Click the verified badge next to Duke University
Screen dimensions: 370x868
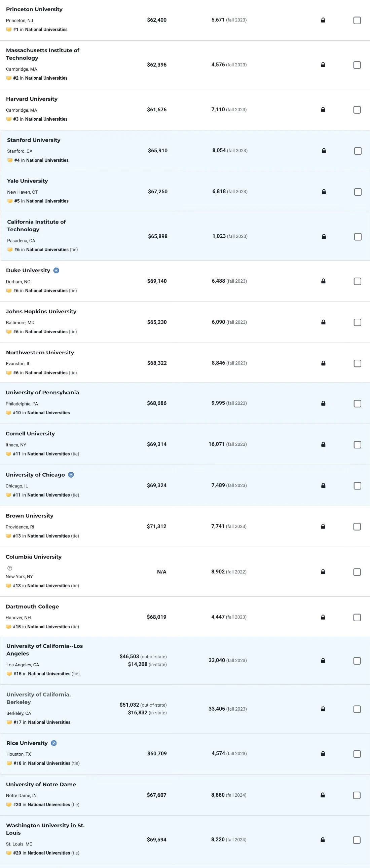tap(56, 270)
